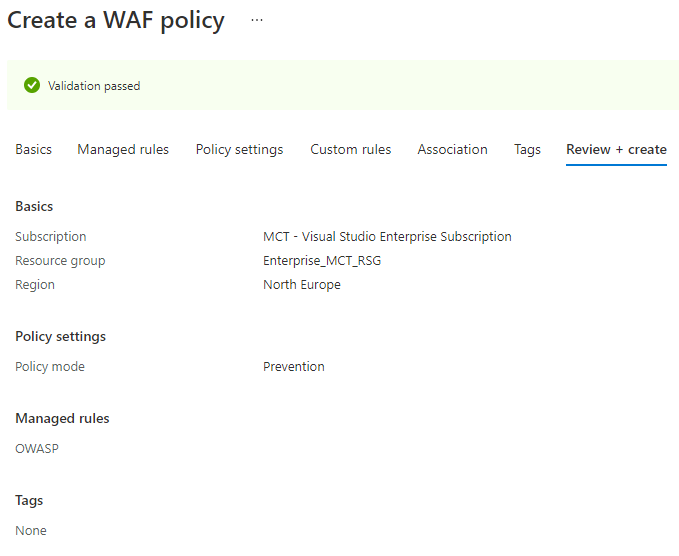Select the MCT Visual Studio Enterprise Subscription value
Image resolution: width=679 pixels, height=556 pixels.
tap(387, 237)
